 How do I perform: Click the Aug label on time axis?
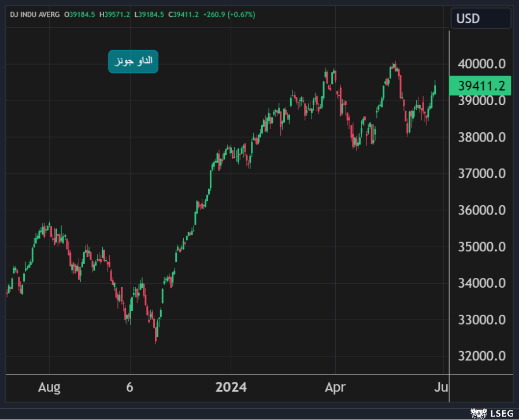point(49,387)
